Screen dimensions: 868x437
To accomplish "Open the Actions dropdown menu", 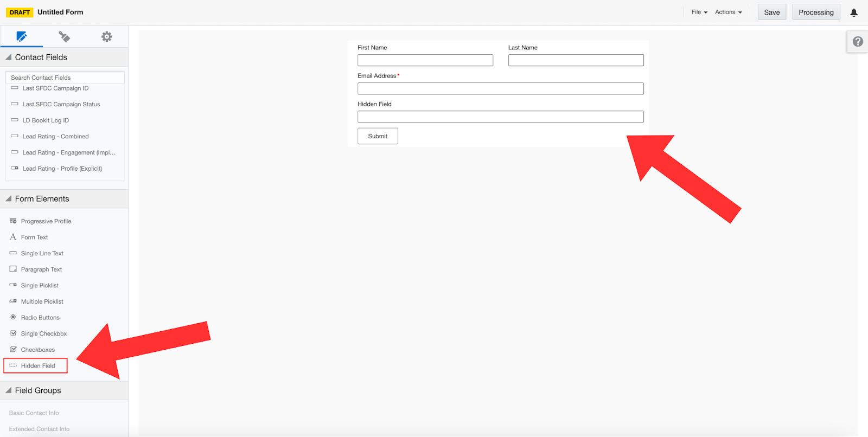I will pos(728,12).
